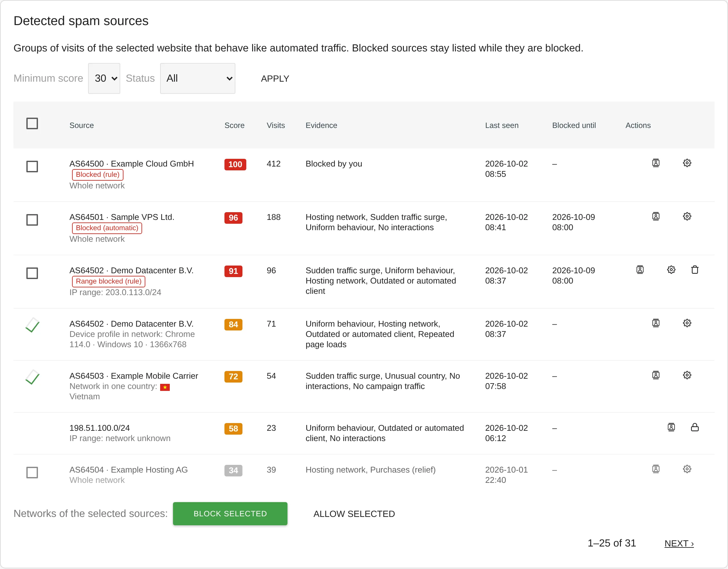Image resolution: width=728 pixels, height=569 pixels.
Task: Go to the next page with NEXT link
Action: click(679, 544)
